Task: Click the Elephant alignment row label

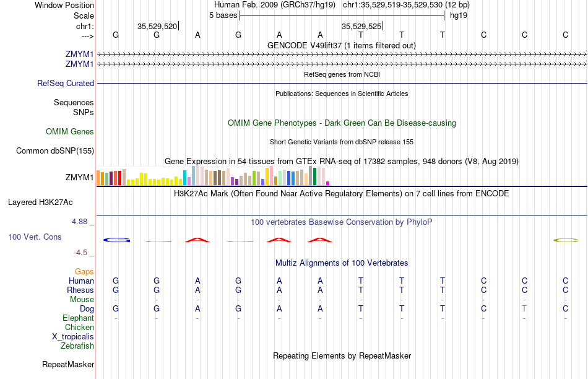Action: tap(79, 318)
